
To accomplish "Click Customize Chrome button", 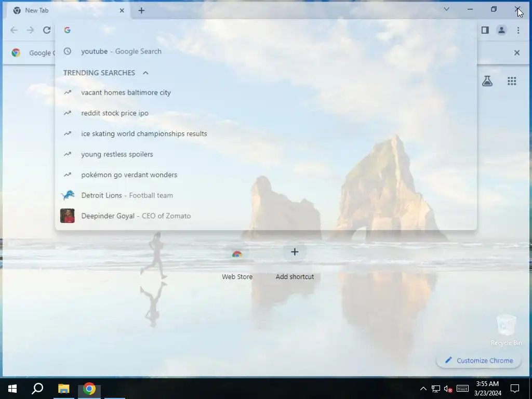I will coord(478,361).
